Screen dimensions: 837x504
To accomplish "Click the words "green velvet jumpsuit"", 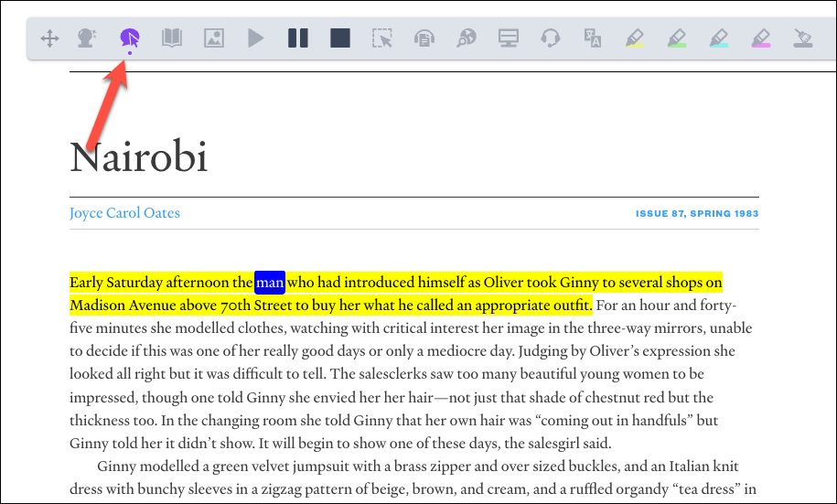I will point(280,466).
